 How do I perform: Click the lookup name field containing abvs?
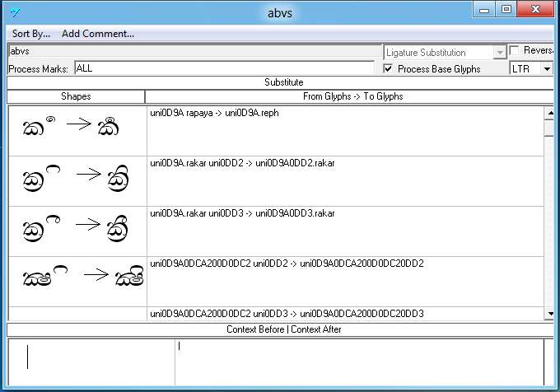pos(195,51)
